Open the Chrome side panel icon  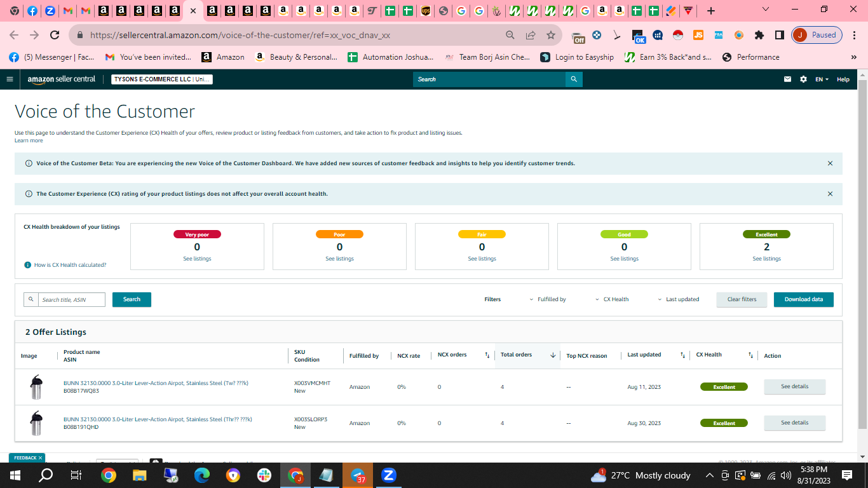[780, 35]
